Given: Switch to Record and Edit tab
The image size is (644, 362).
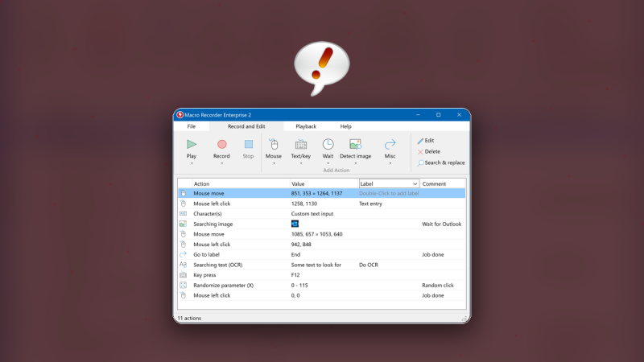Looking at the screenshot, I should click(x=246, y=126).
